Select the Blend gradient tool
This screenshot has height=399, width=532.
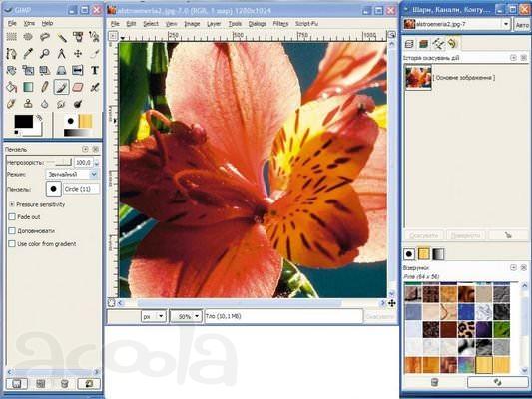click(x=28, y=87)
